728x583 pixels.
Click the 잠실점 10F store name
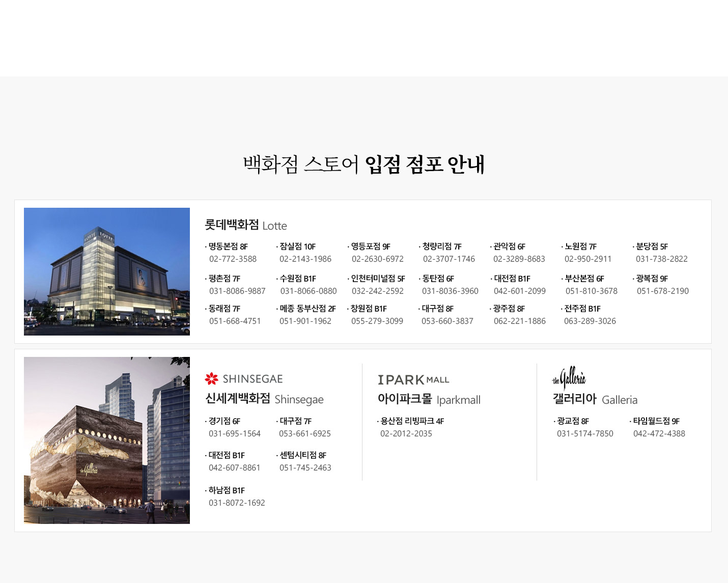click(298, 246)
